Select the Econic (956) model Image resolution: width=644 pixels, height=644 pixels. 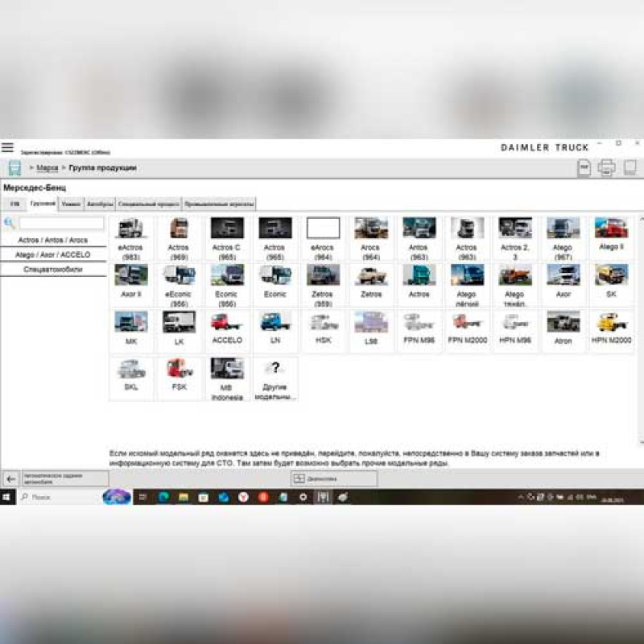tap(227, 285)
